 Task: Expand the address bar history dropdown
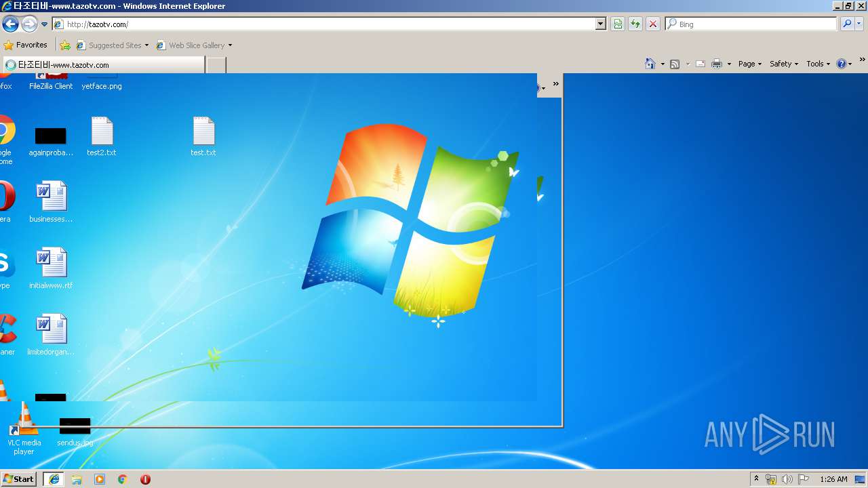[x=600, y=24]
